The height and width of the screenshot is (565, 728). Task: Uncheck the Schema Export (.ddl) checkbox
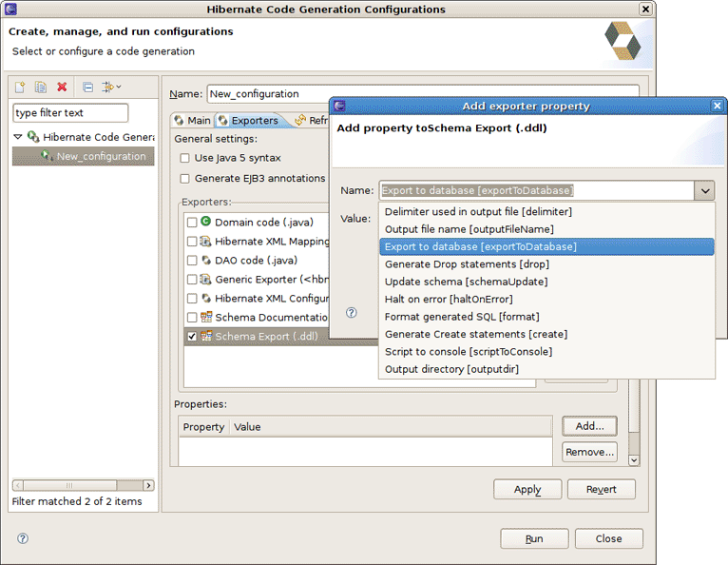192,337
